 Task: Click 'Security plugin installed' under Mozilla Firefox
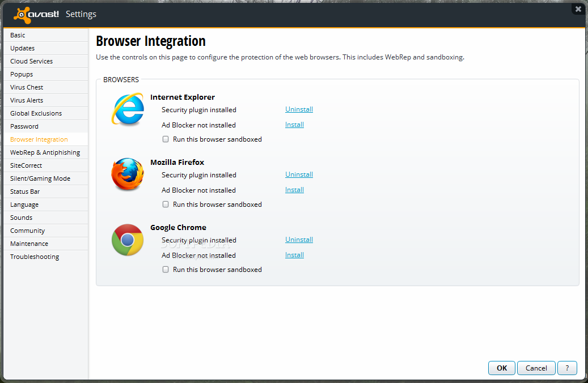(x=199, y=175)
